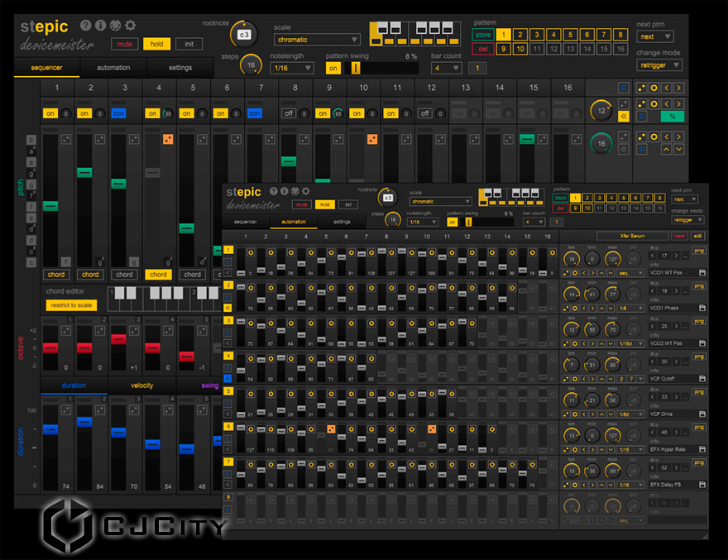Click the pattern swing slider handle in back window
Image resolution: width=728 pixels, height=560 pixels.
click(x=356, y=69)
